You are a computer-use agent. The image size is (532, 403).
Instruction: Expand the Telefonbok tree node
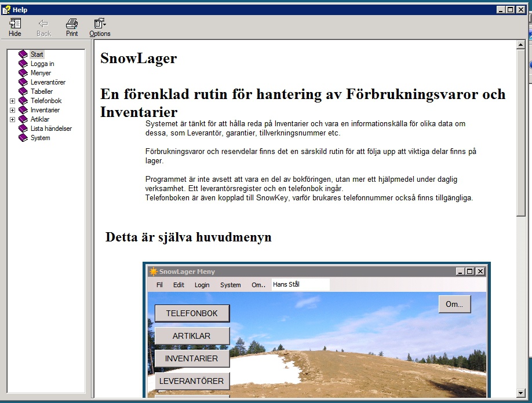click(x=12, y=101)
